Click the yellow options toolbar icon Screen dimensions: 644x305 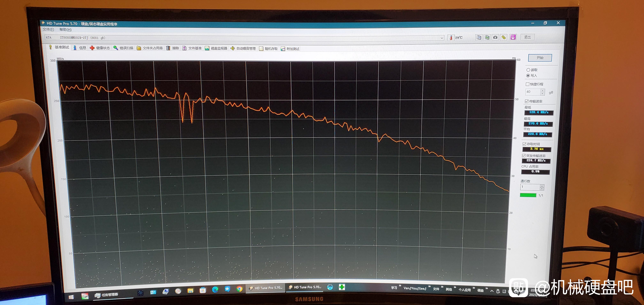pos(504,37)
